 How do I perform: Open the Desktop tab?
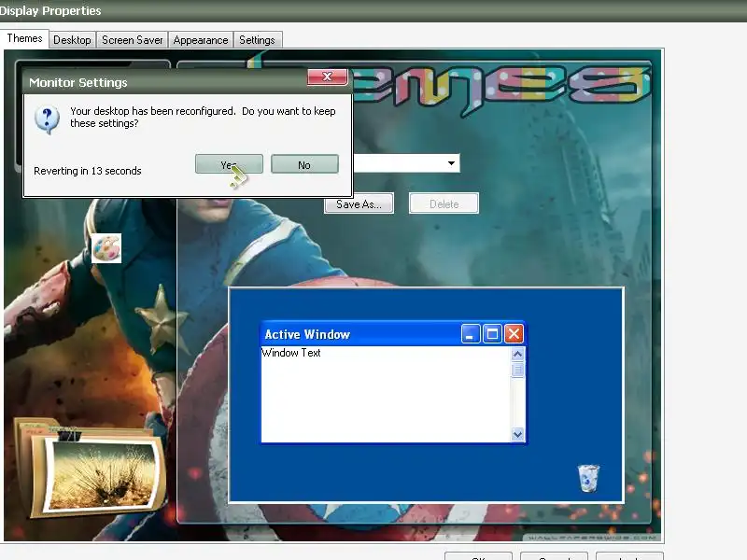pyautogui.click(x=73, y=40)
